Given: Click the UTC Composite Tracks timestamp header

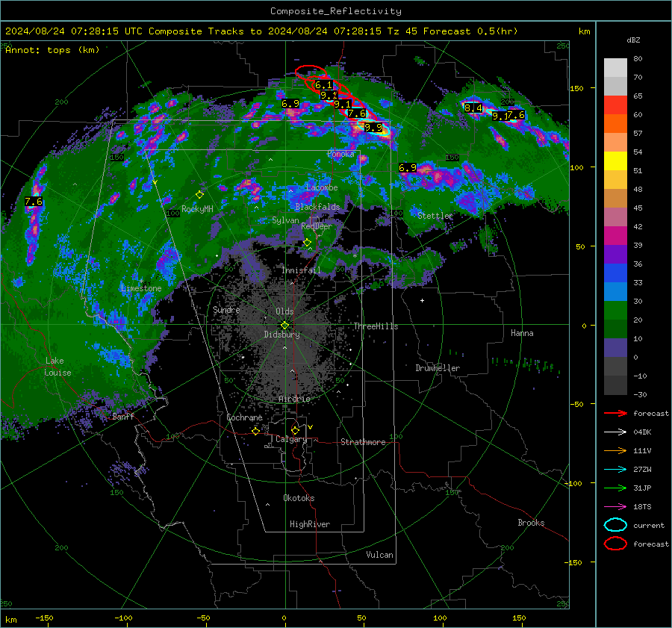Looking at the screenshot, I should click(261, 31).
